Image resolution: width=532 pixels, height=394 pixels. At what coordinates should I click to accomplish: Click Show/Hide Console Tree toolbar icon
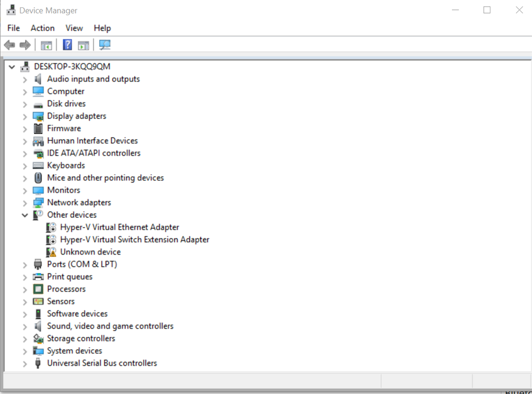pyautogui.click(x=46, y=45)
